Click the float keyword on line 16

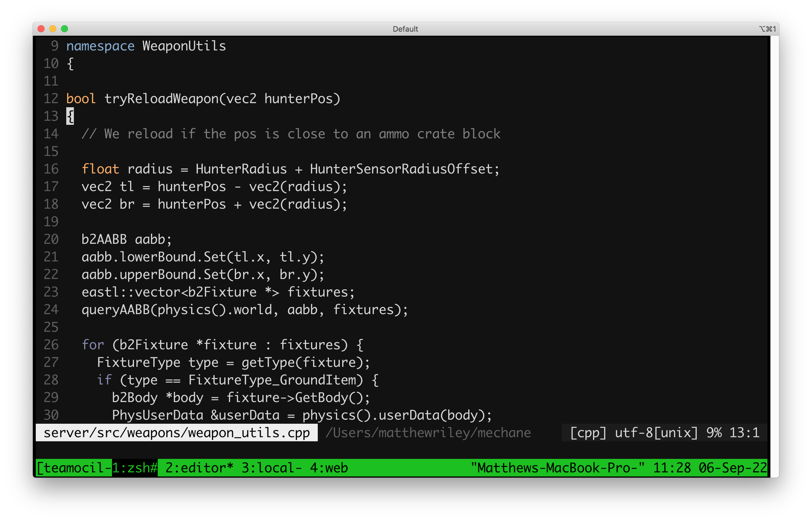(100, 169)
